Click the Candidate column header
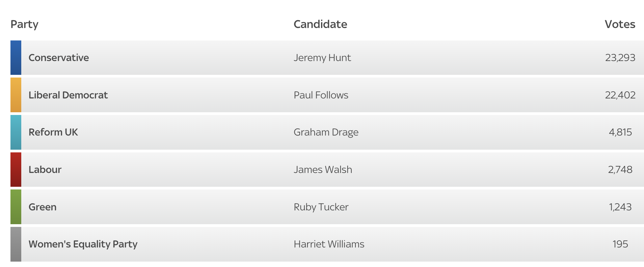This screenshot has height=267, width=644. pyautogui.click(x=320, y=24)
